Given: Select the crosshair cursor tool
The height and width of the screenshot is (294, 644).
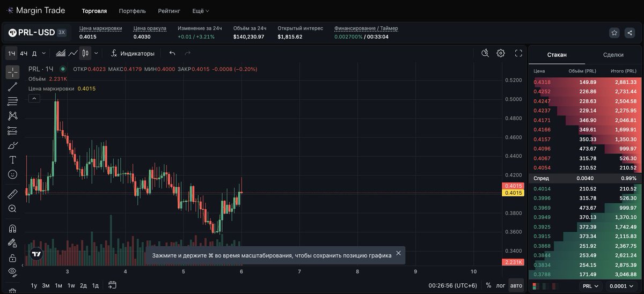Looking at the screenshot, I should [x=12, y=72].
